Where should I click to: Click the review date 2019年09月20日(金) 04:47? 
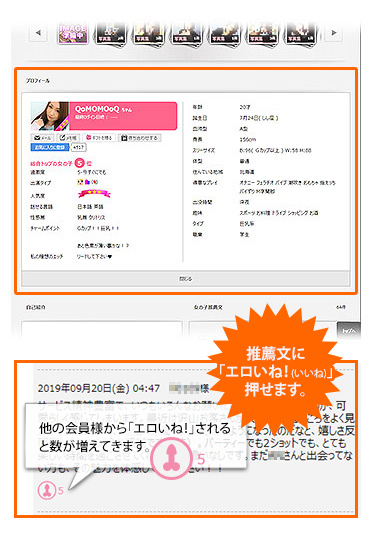[x=99, y=388]
